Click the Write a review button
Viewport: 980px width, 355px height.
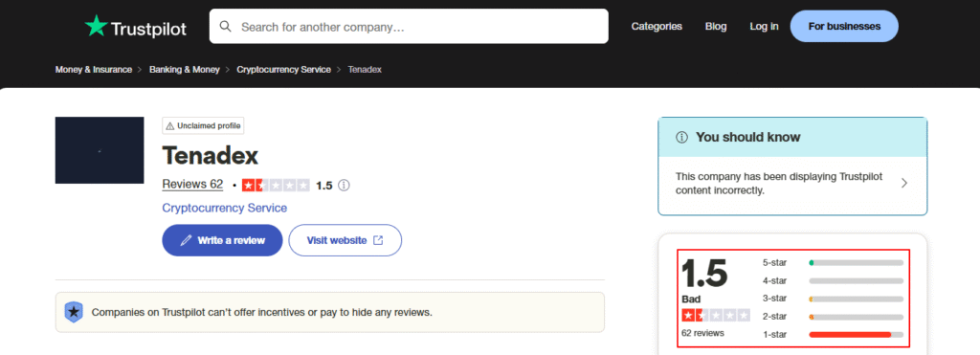222,240
